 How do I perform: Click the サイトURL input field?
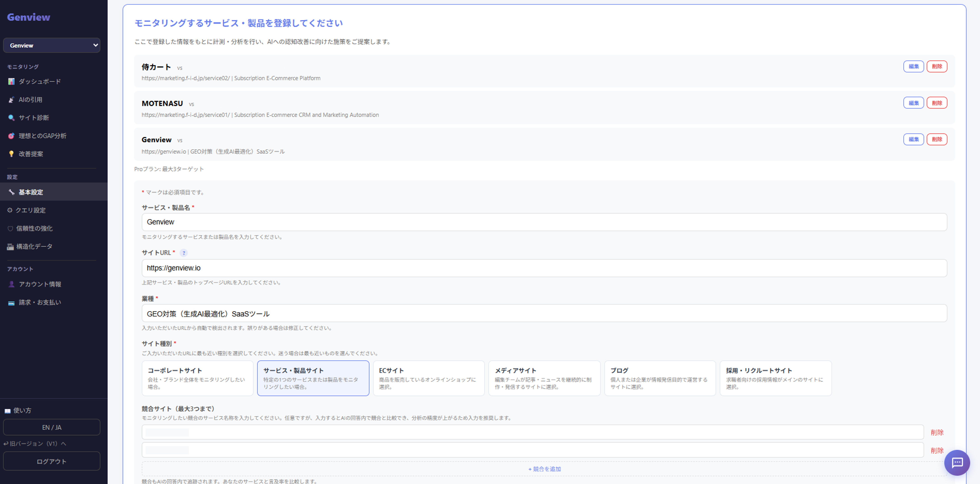click(544, 268)
